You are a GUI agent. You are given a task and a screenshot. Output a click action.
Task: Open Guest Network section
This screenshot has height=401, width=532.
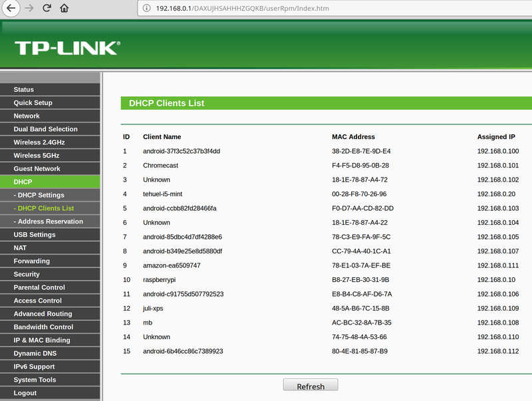(50, 169)
